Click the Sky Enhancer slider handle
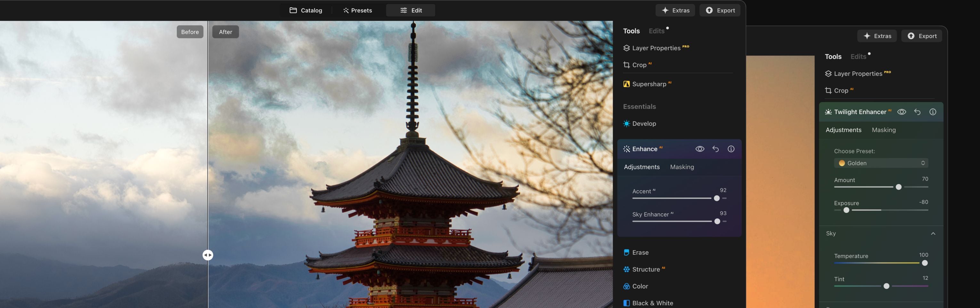 tap(717, 221)
